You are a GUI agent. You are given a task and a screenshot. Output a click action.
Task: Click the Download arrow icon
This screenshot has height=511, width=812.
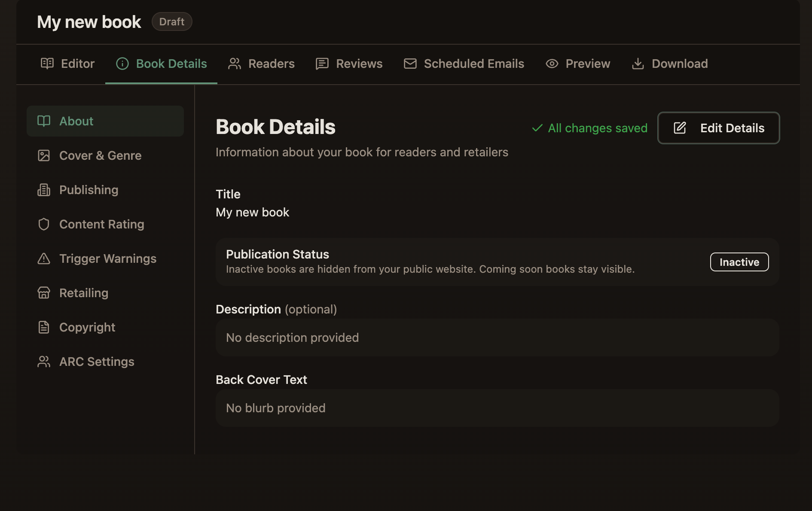638,64
